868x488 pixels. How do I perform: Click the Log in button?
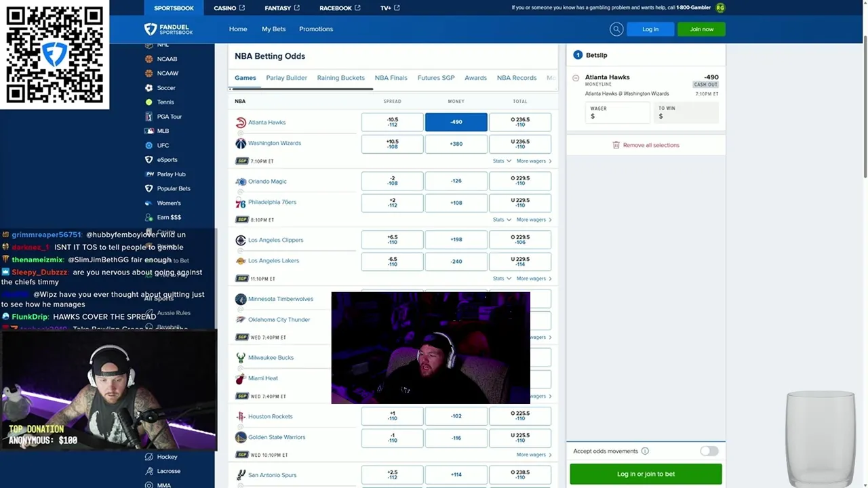650,29
